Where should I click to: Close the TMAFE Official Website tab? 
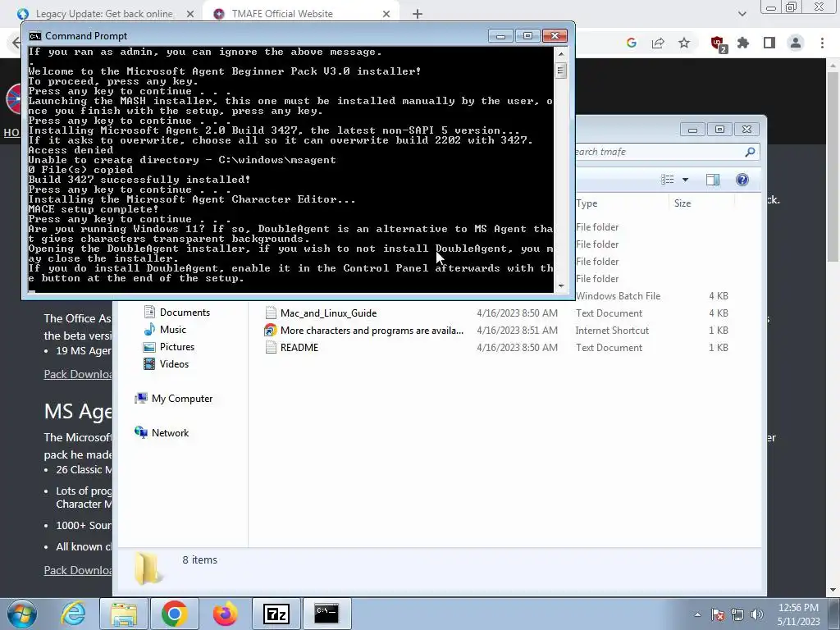point(386,14)
